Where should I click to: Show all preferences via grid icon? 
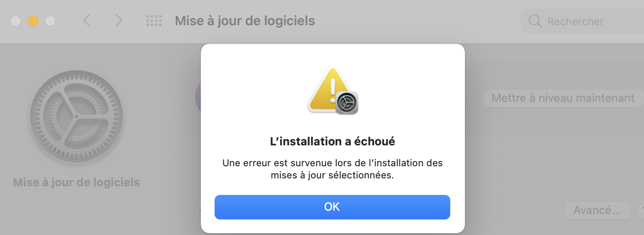point(154,20)
